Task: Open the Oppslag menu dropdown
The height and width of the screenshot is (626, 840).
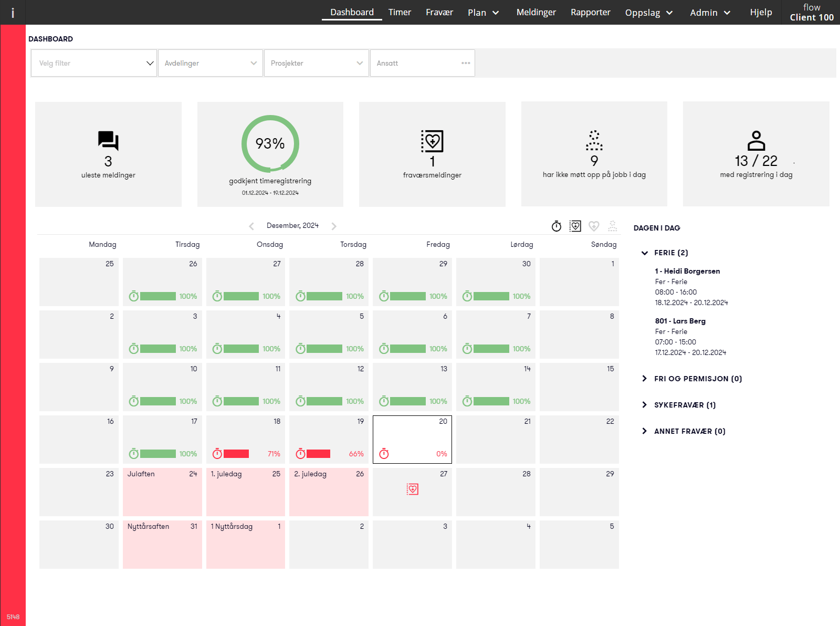Action: tap(649, 13)
